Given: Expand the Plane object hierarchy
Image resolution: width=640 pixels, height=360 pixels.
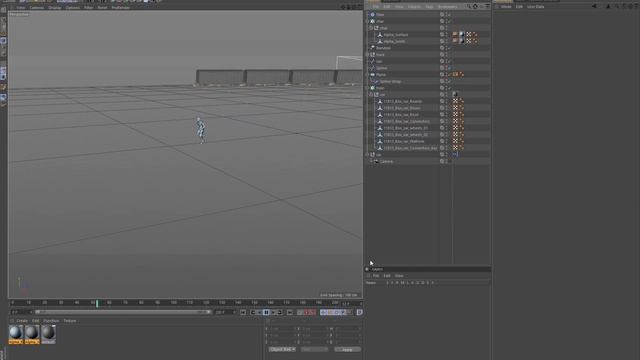Looking at the screenshot, I should pyautogui.click(x=367, y=75).
